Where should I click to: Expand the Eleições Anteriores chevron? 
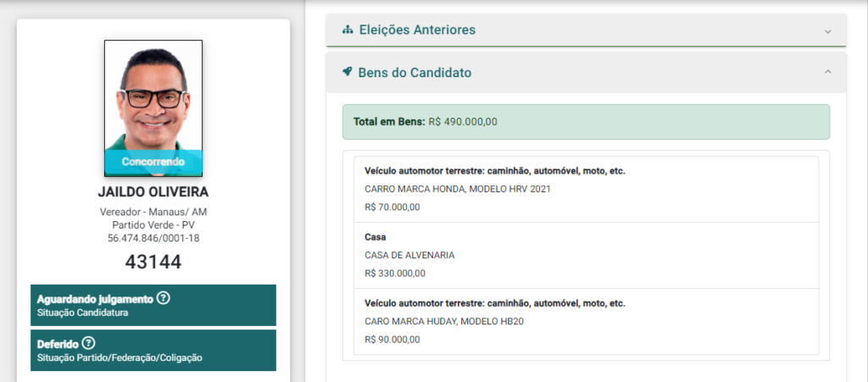(828, 30)
